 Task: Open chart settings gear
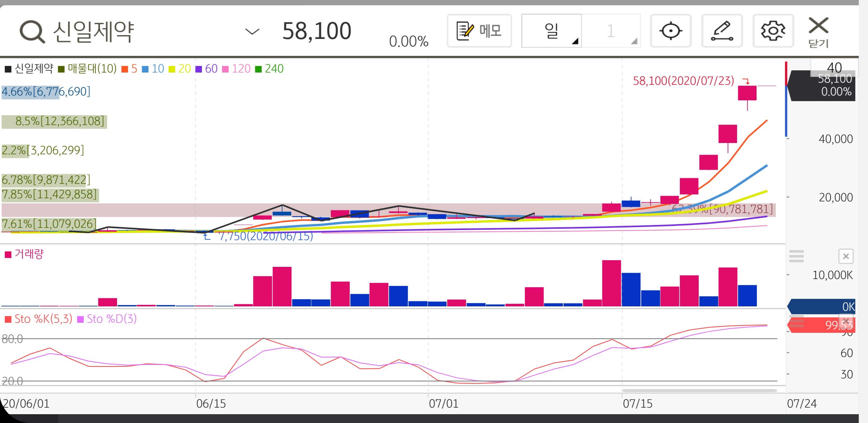(x=773, y=31)
